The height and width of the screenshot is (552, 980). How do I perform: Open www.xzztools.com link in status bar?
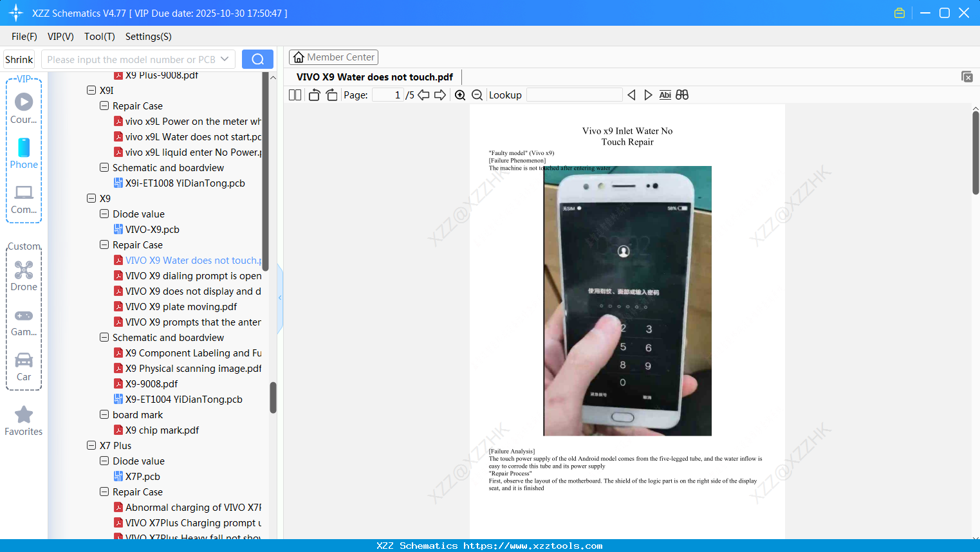click(533, 546)
